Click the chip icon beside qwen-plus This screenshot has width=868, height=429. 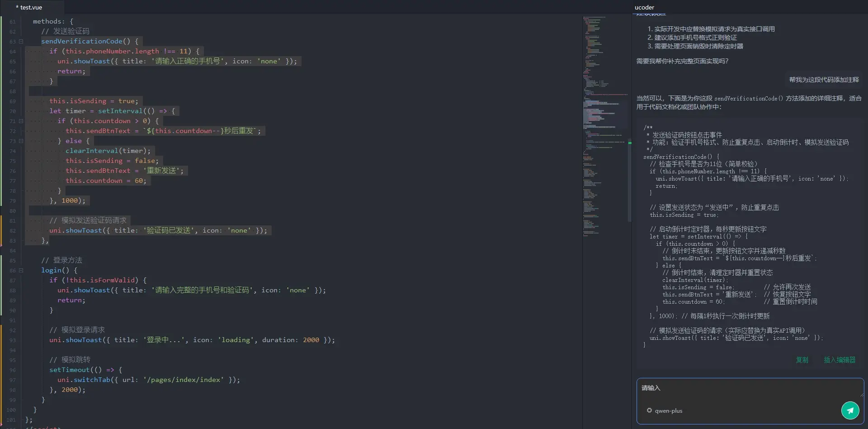click(649, 410)
